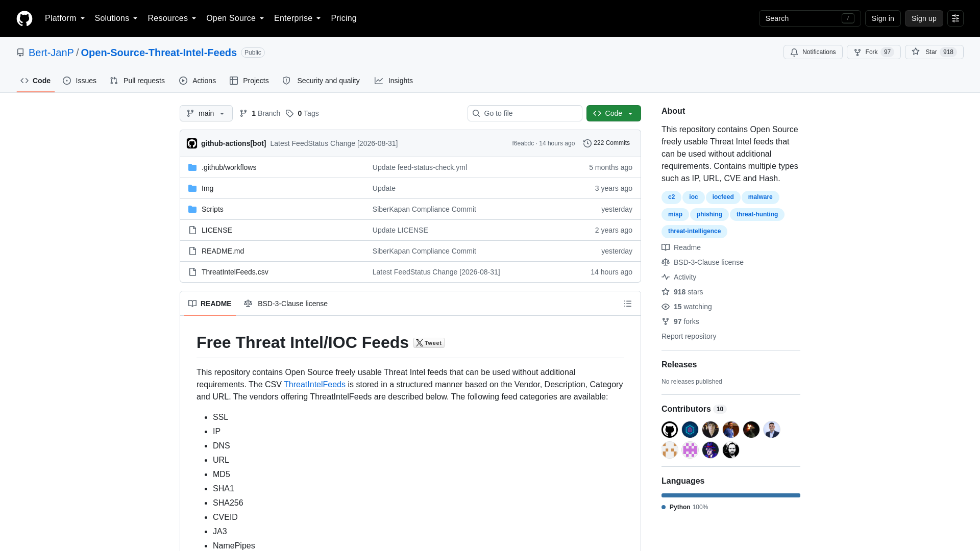Click the Go to file input
980x551 pixels.
[x=525, y=113]
